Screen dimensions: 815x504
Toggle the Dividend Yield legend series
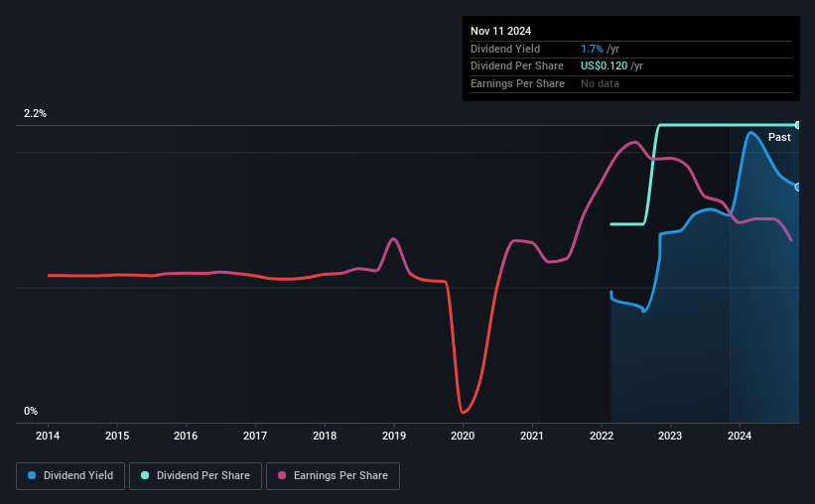tap(70, 476)
